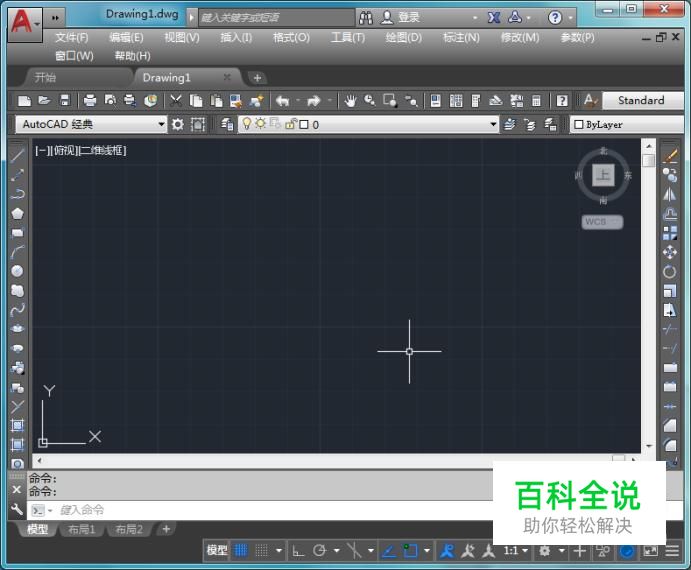Expand the layer list dropdown showing 0
The height and width of the screenshot is (570, 691).
[x=493, y=125]
